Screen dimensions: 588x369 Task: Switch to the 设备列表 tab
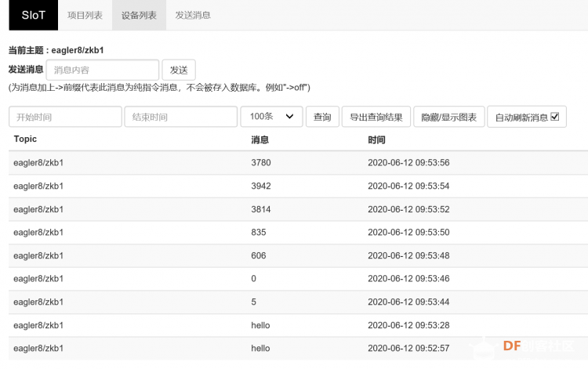[139, 15]
